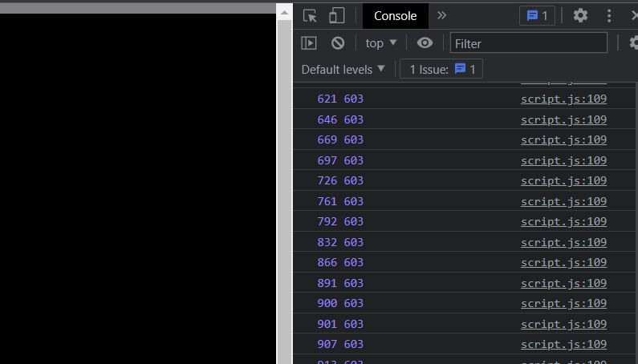Screen dimensions: 638x364
Task: Open script.js:109 link for 669 603
Action: click(x=563, y=140)
